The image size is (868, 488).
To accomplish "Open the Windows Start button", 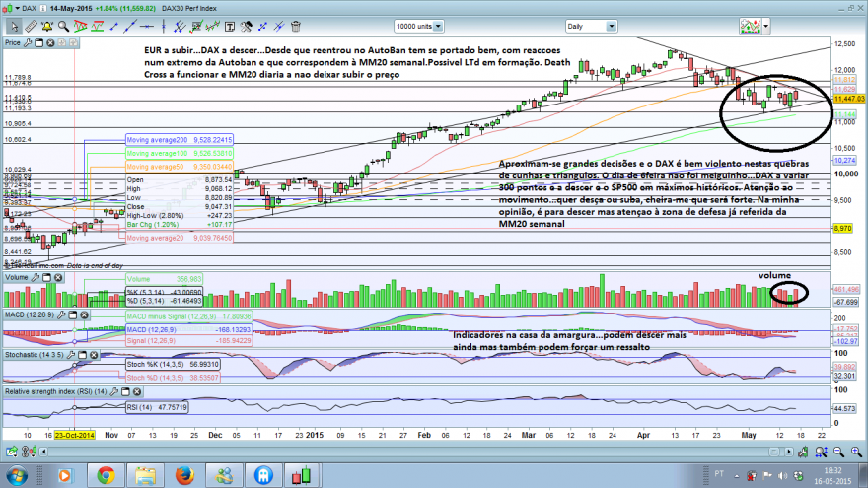I will click(x=17, y=475).
